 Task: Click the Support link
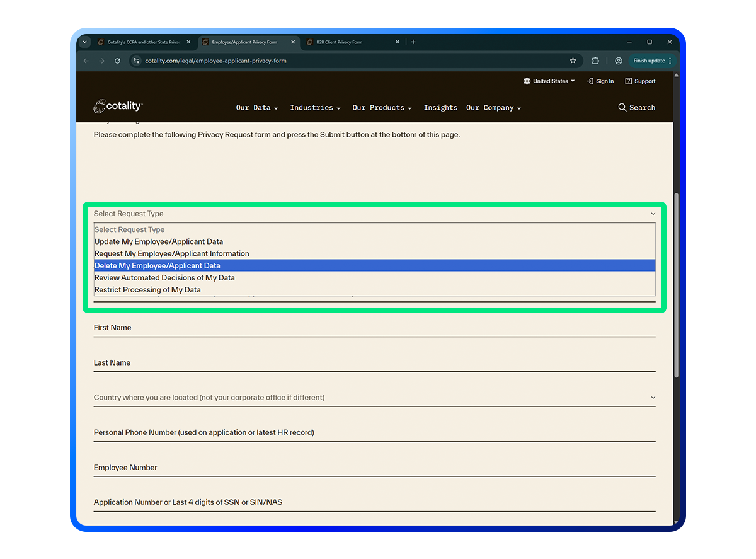pyautogui.click(x=644, y=81)
